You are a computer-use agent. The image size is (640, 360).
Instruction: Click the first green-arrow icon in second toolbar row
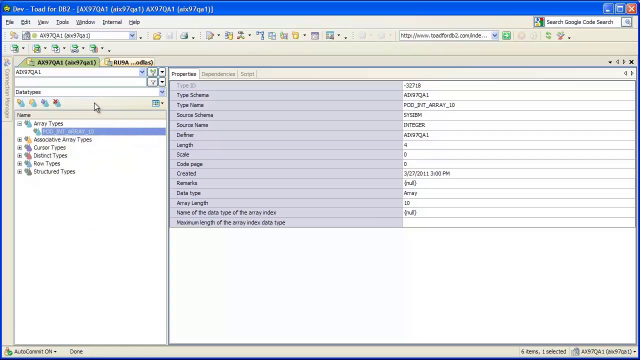point(15,49)
